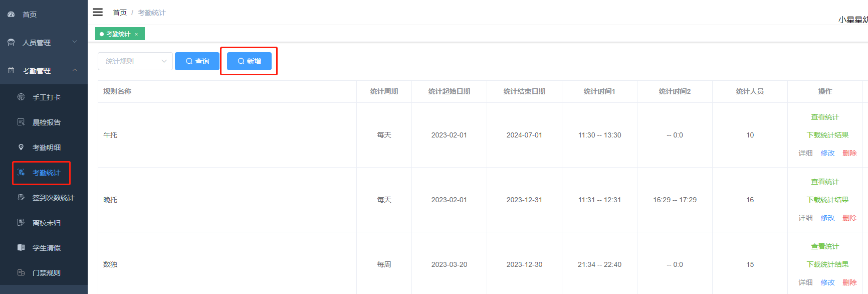Click 查看统计 for 晚托 row
Image resolution: width=868 pixels, height=294 pixels.
pyautogui.click(x=825, y=182)
